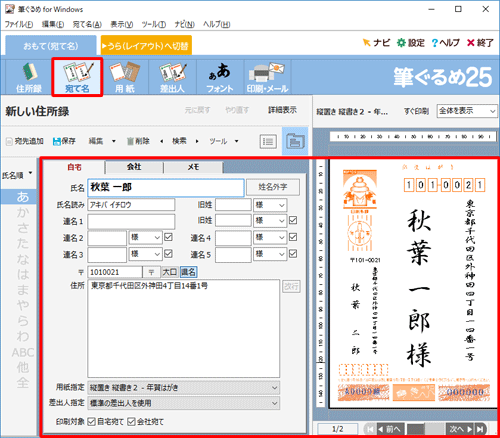Image resolution: width=500 pixels, height=438 pixels.
Task: Toggle the 連名4 print checkbox
Action: (293, 237)
